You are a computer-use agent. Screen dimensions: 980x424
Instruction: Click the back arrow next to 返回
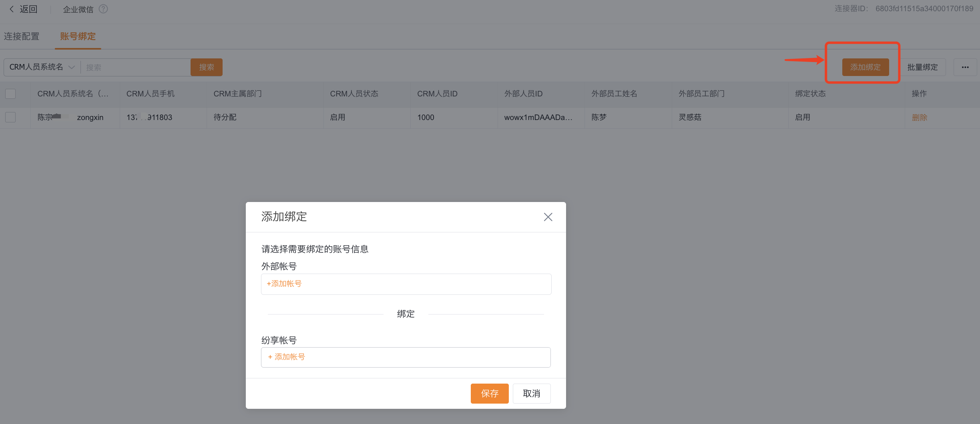pyautogui.click(x=12, y=9)
